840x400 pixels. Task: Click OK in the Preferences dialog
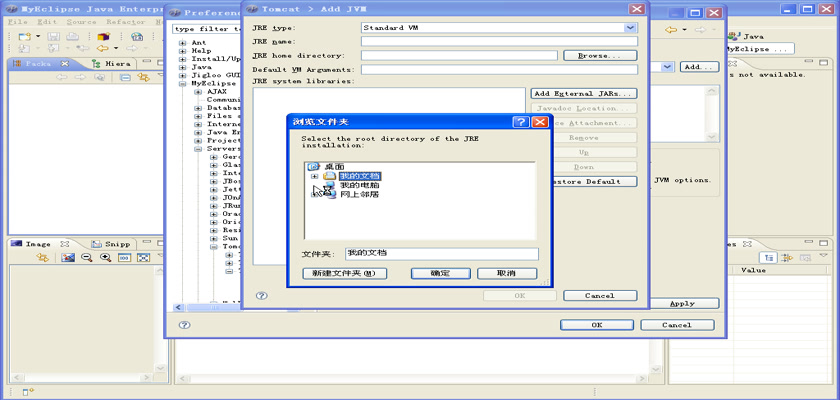[597, 325]
